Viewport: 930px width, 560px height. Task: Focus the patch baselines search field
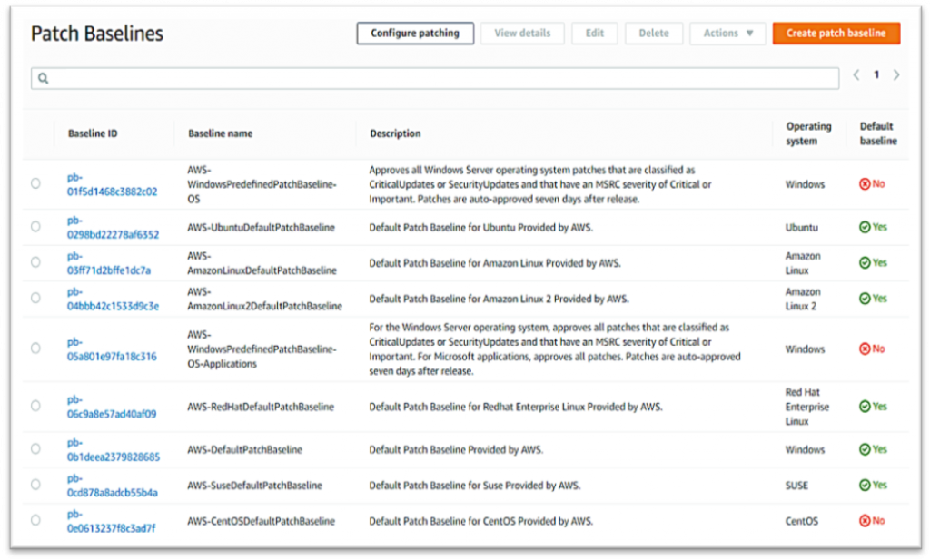click(x=436, y=79)
